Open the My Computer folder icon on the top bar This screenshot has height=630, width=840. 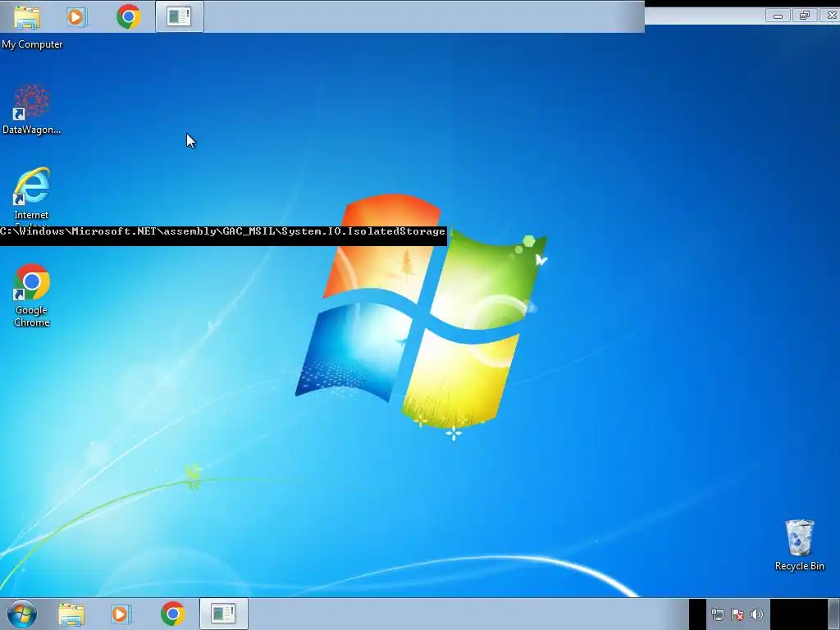tap(27, 16)
